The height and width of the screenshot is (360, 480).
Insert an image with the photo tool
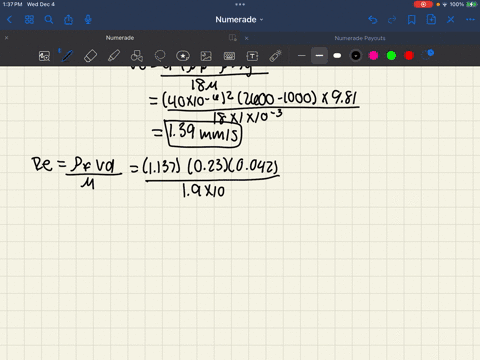tap(206, 56)
